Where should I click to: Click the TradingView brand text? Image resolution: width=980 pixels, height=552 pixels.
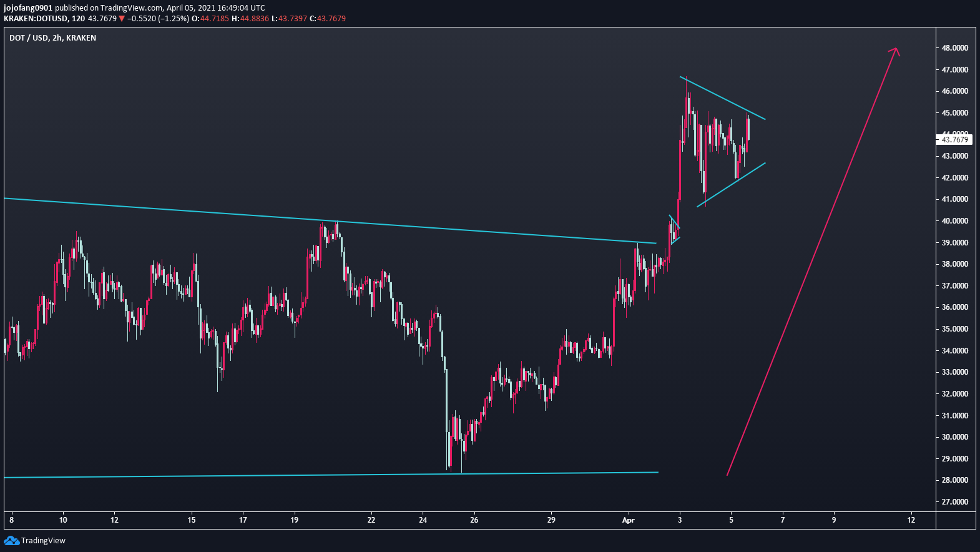click(43, 541)
